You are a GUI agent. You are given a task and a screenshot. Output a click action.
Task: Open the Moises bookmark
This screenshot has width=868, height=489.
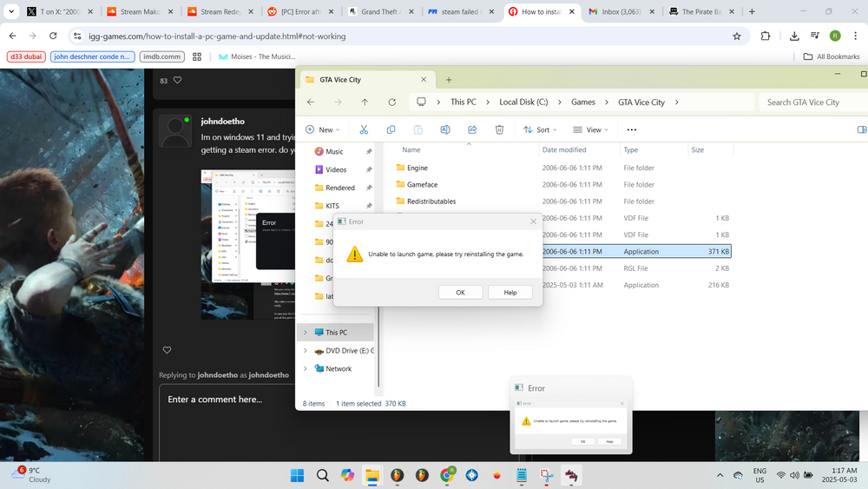257,56
